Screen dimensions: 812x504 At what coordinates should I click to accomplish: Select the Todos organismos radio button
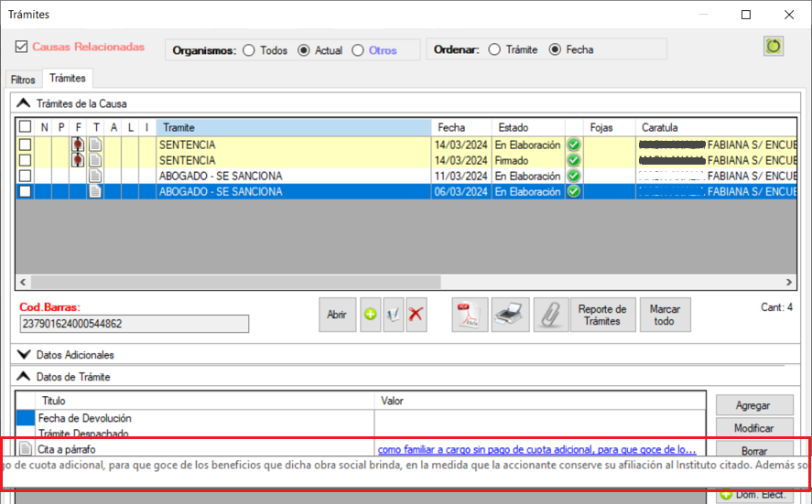(x=249, y=50)
